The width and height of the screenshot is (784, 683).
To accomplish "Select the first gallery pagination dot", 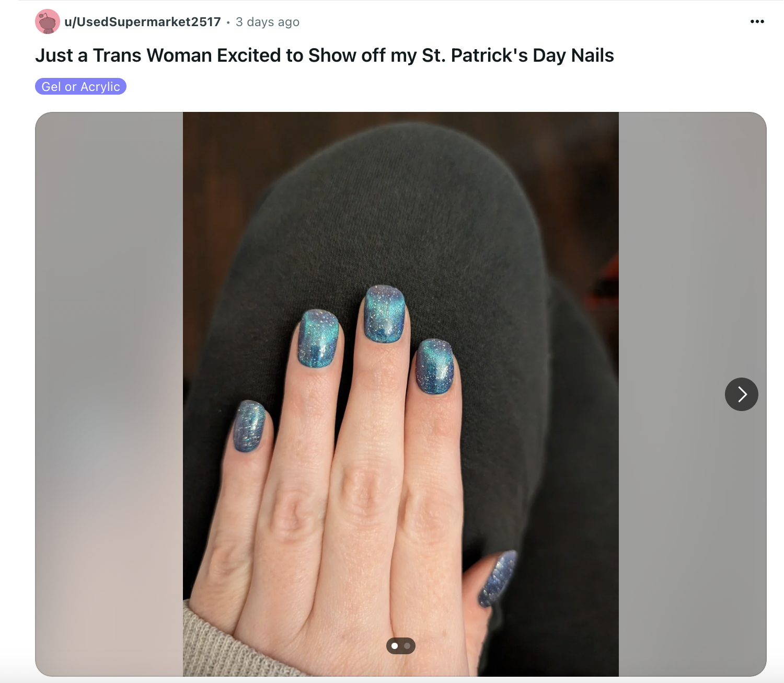I will coord(395,646).
